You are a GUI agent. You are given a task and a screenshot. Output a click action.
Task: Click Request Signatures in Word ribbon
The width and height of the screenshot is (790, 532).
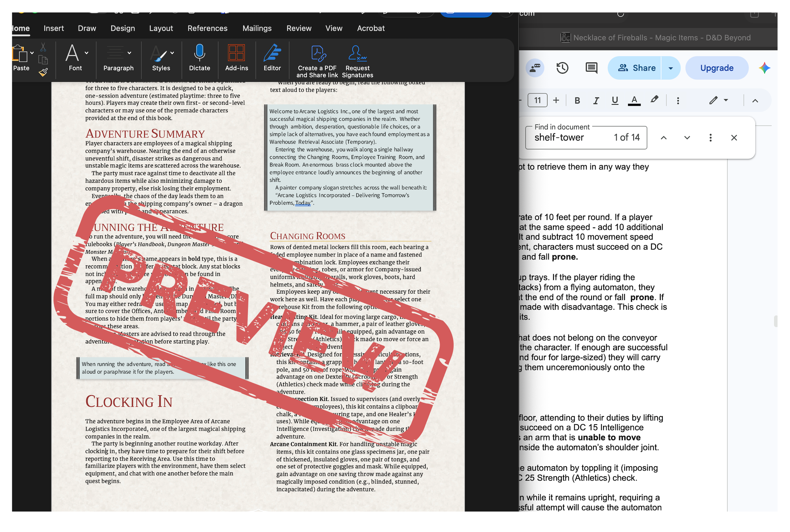click(x=357, y=61)
